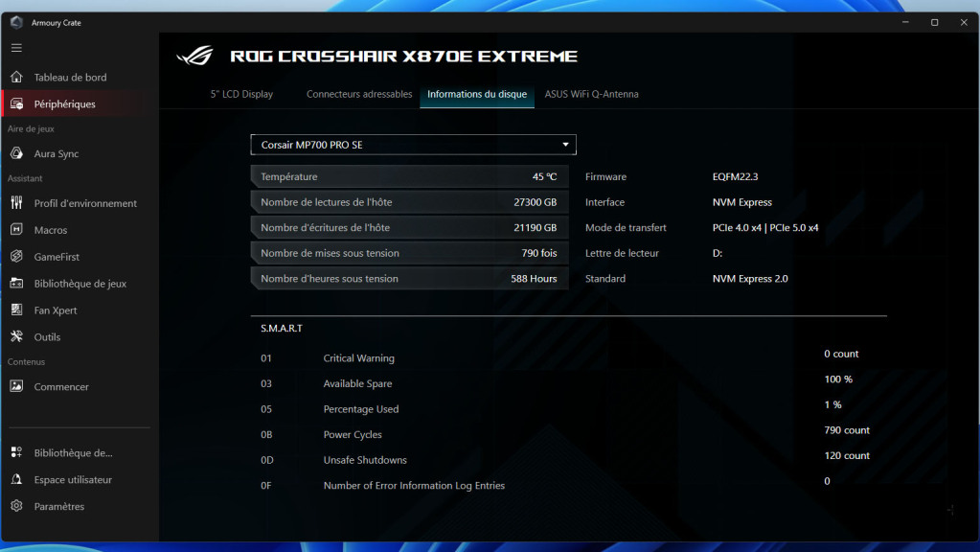The image size is (980, 552).
Task: Click drive letter value D:
Action: 717,253
